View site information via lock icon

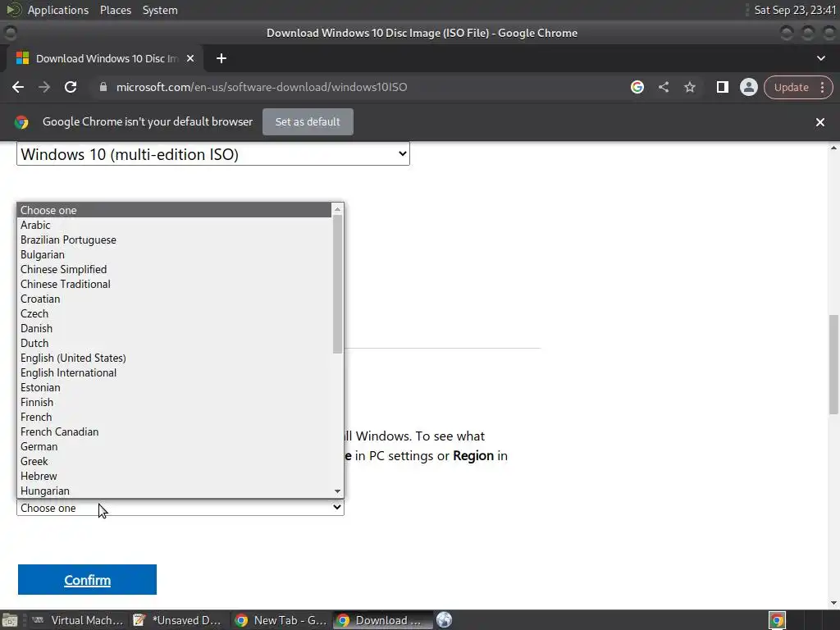(x=103, y=87)
